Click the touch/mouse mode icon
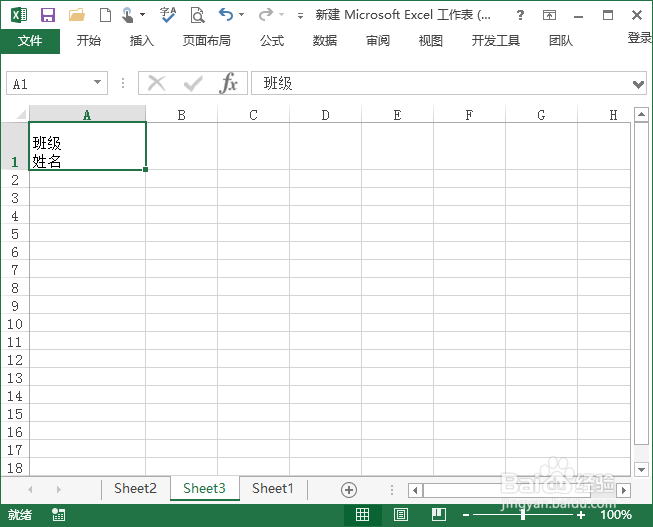 (128, 15)
